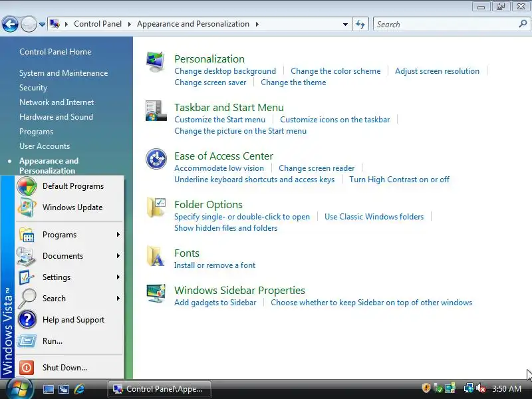Open the Personalization monitor icon
This screenshot has width=532, height=399.
(156, 62)
